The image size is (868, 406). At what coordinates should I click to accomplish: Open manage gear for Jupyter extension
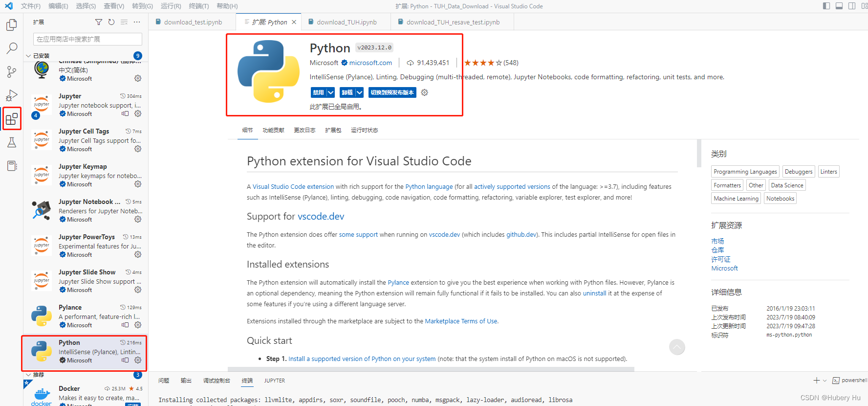138,113
